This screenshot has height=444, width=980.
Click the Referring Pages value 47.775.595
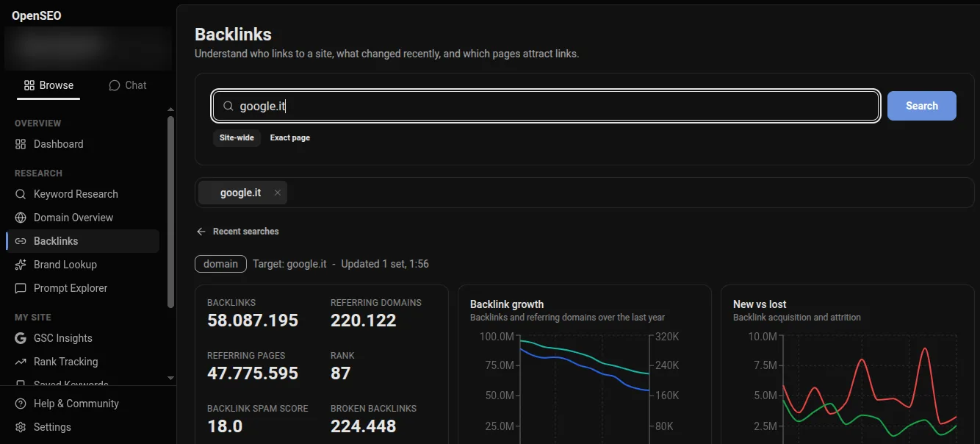click(x=253, y=373)
